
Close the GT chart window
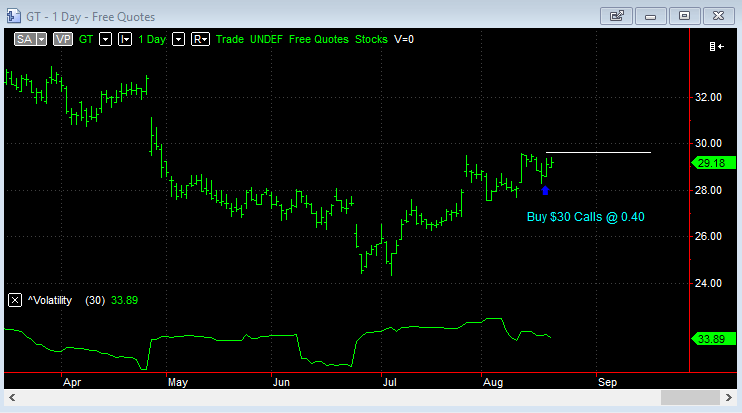coord(718,16)
